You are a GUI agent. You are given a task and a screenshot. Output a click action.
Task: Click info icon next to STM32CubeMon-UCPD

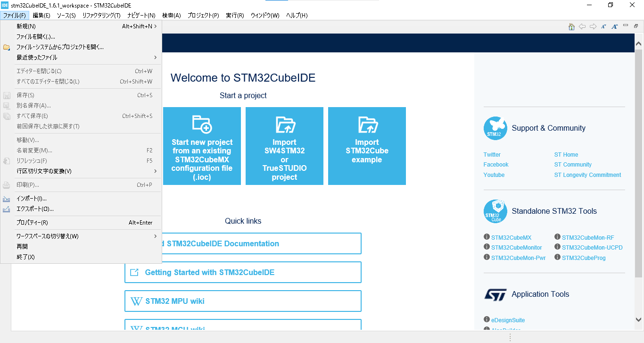click(x=557, y=247)
